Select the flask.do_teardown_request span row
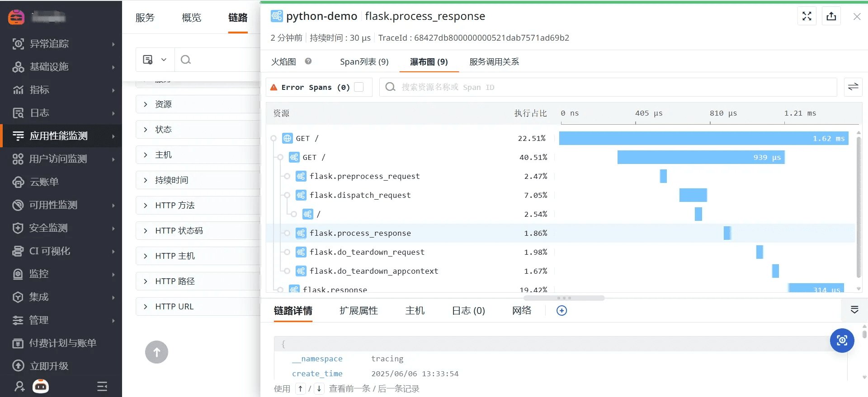This screenshot has height=397, width=868. (x=367, y=252)
